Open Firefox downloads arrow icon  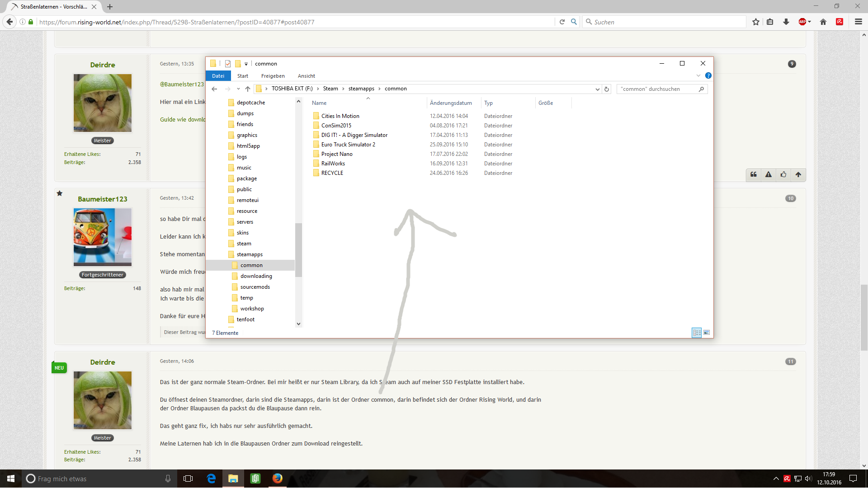click(786, 22)
